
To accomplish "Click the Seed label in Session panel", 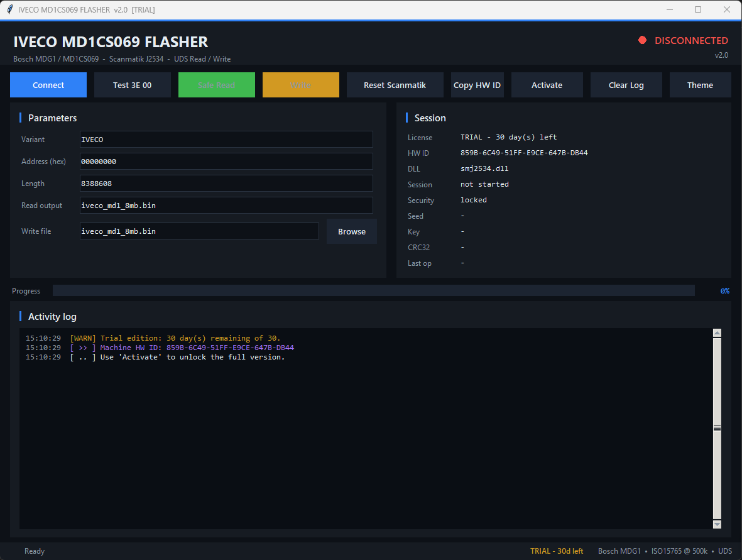I will click(415, 216).
